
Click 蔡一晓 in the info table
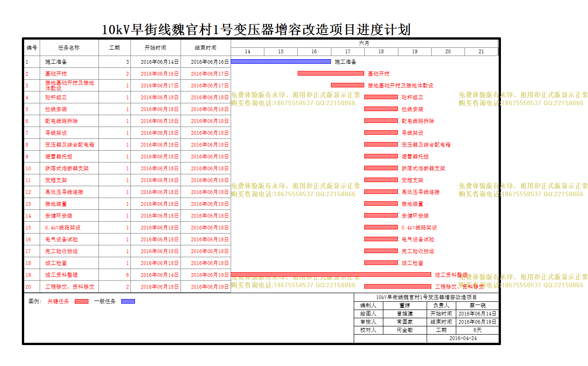tap(478, 305)
